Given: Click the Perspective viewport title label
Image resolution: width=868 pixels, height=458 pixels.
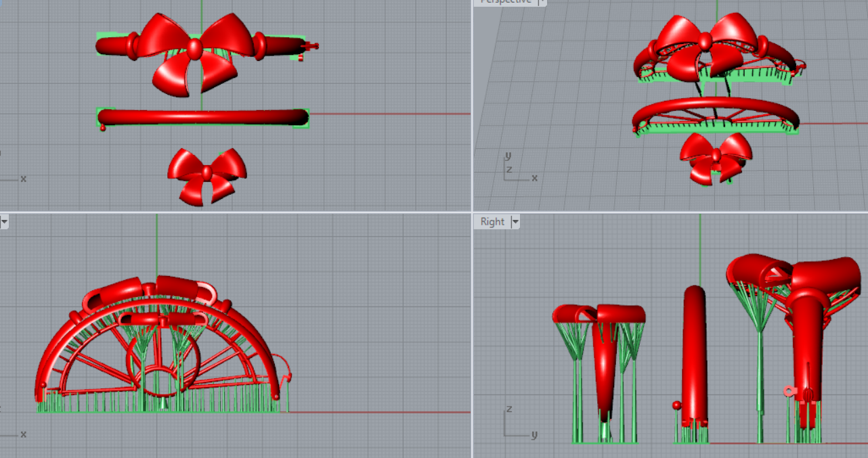Looking at the screenshot, I should pyautogui.click(x=505, y=2).
